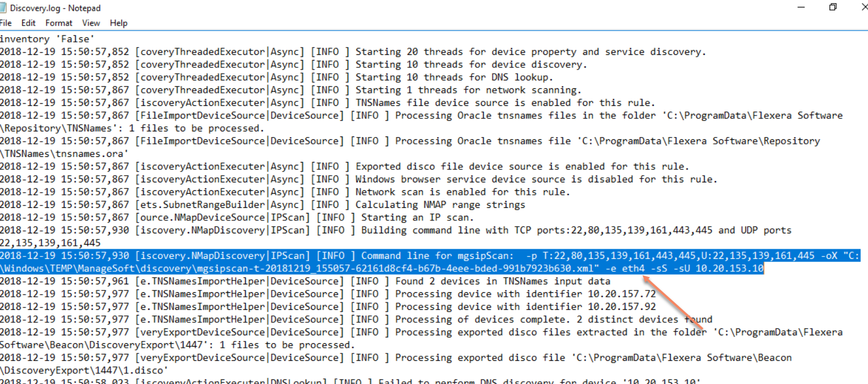Click the minimize window button
Image resolution: width=868 pixels, height=384 pixels.
[800, 7]
